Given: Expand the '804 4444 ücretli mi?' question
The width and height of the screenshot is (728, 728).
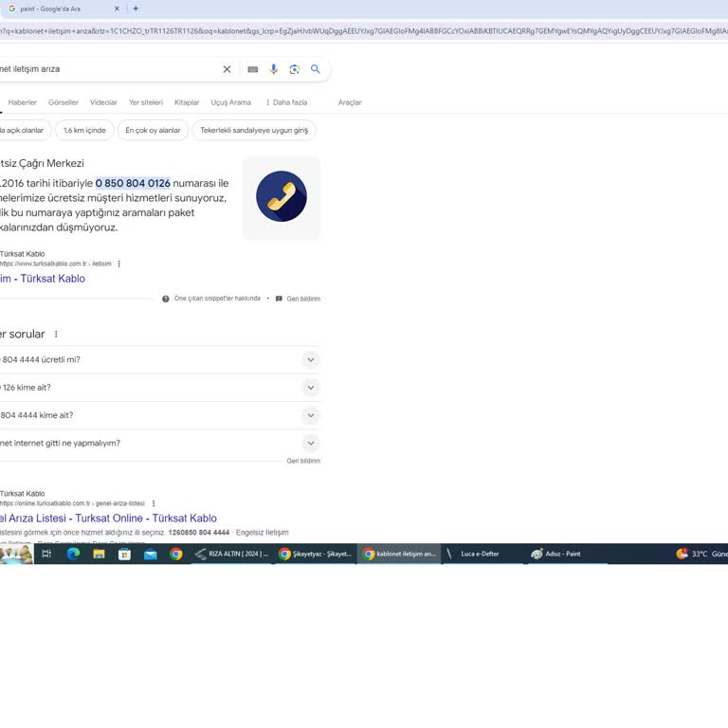Looking at the screenshot, I should coord(159,360).
